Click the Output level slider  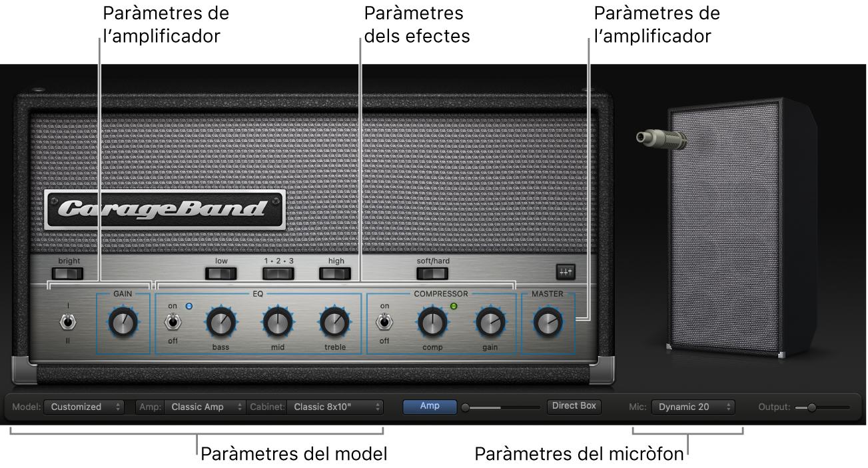822,407
